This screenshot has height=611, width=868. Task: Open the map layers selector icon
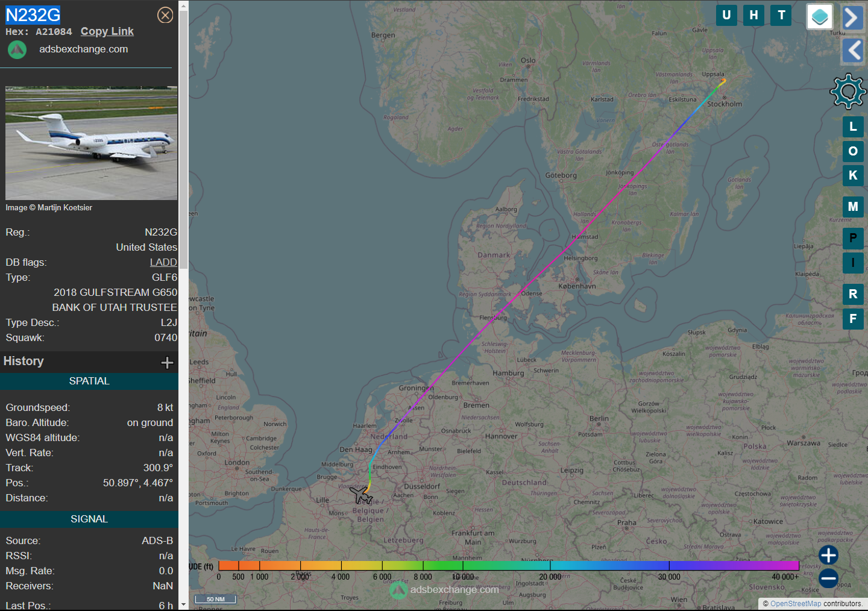[x=820, y=17]
